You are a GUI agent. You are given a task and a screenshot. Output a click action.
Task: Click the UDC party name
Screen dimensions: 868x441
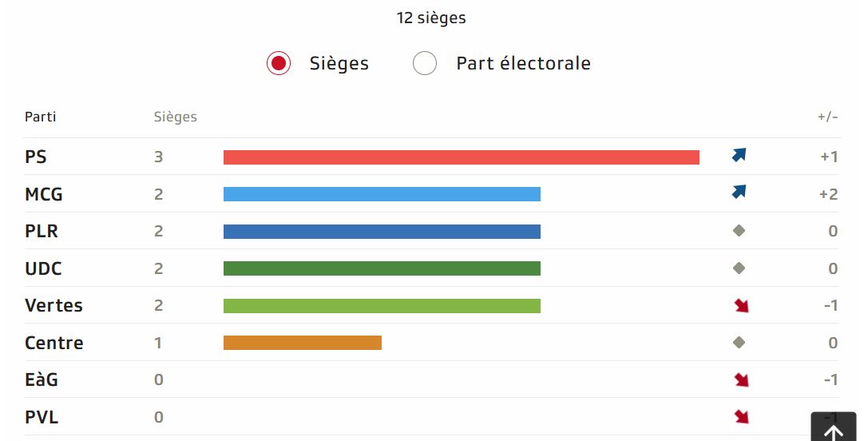[x=43, y=268]
